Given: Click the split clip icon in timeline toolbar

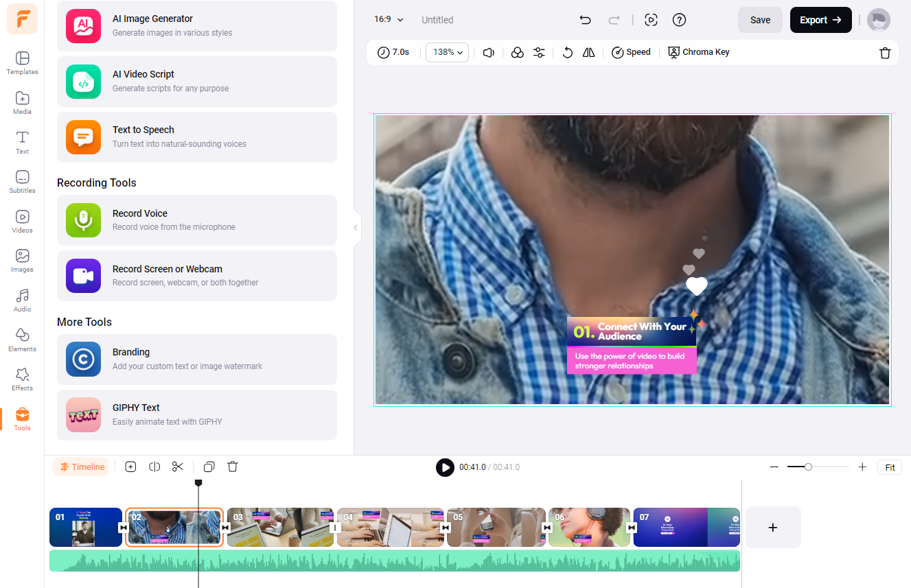Looking at the screenshot, I should point(154,467).
